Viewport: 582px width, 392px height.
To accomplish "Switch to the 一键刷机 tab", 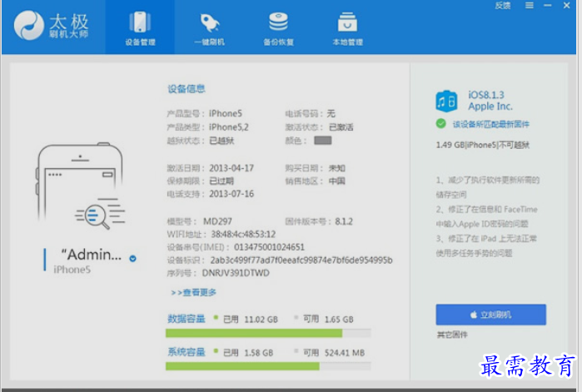I will click(x=209, y=27).
